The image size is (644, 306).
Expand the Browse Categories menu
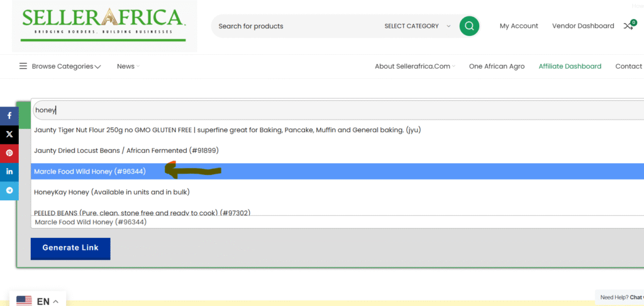pyautogui.click(x=60, y=66)
